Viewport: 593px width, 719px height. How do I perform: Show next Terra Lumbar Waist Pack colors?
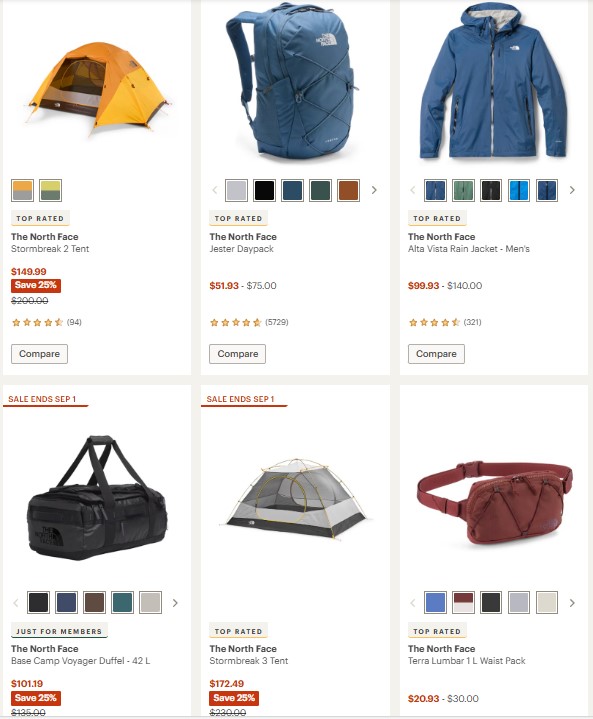click(572, 603)
